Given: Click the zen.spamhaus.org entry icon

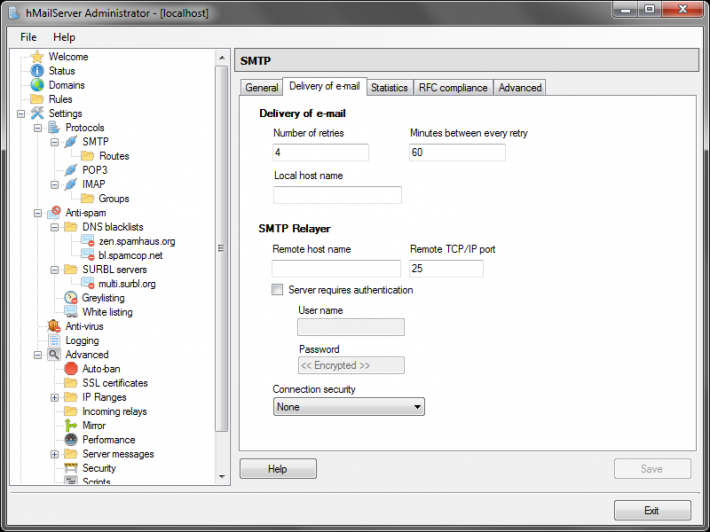Looking at the screenshot, I should (87, 241).
